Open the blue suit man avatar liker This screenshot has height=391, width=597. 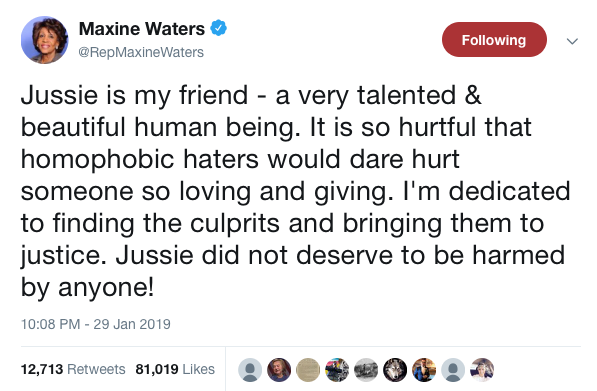[x=424, y=370]
